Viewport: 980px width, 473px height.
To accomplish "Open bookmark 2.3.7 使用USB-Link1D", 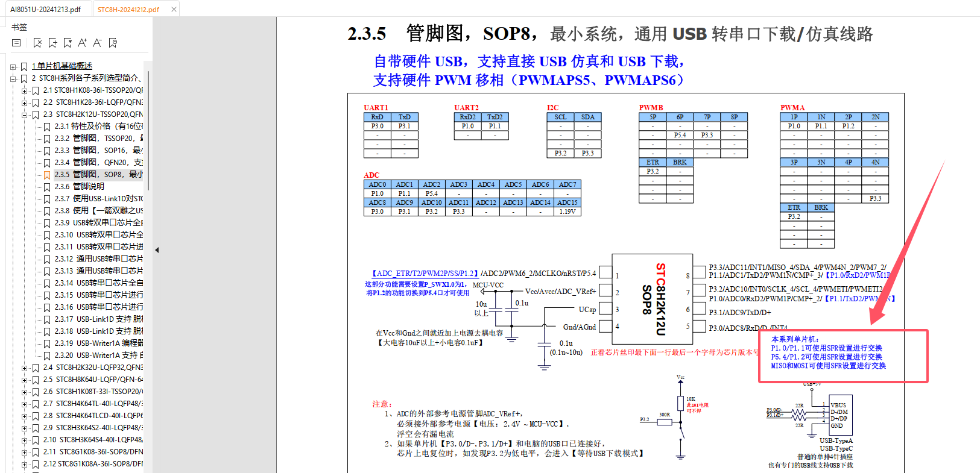I will pos(99,199).
